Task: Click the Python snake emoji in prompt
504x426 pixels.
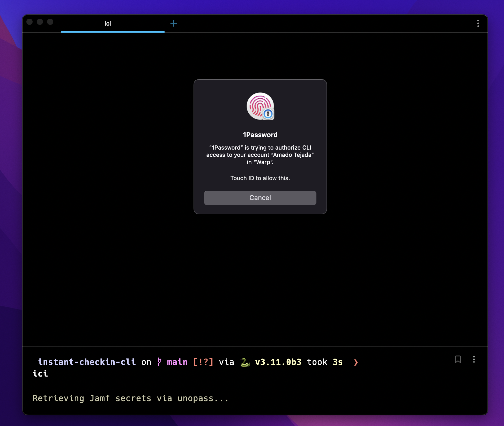Action: pyautogui.click(x=244, y=362)
